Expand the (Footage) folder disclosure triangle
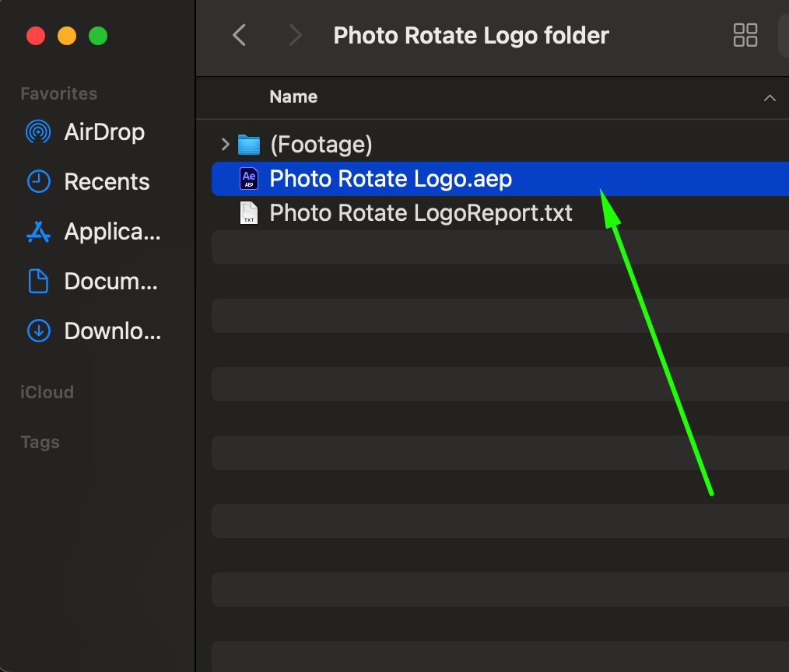 [225, 145]
